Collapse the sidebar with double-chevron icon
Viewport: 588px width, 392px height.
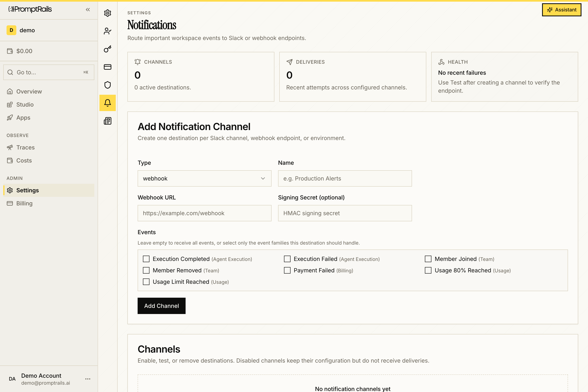[x=88, y=10]
